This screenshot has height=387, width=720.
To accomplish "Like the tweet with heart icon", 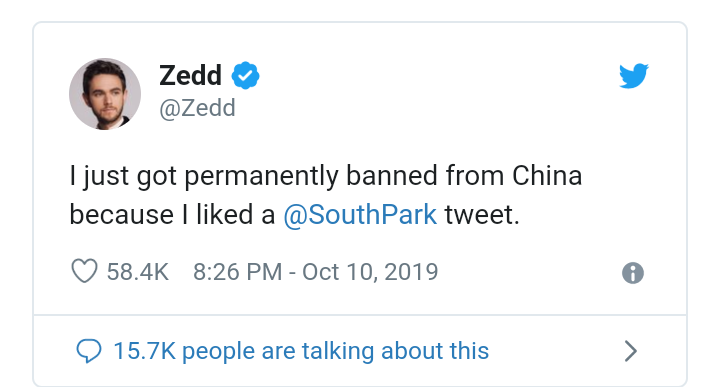I will coord(84,271).
